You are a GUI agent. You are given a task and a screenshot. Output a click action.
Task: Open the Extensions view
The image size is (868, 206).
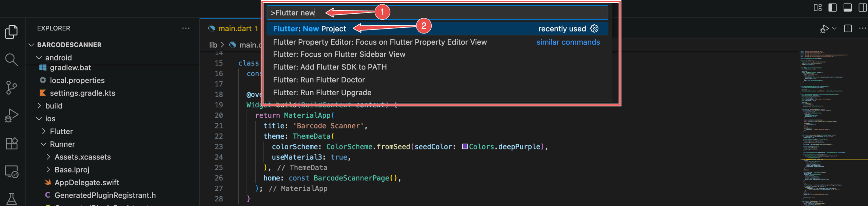pos(12,143)
